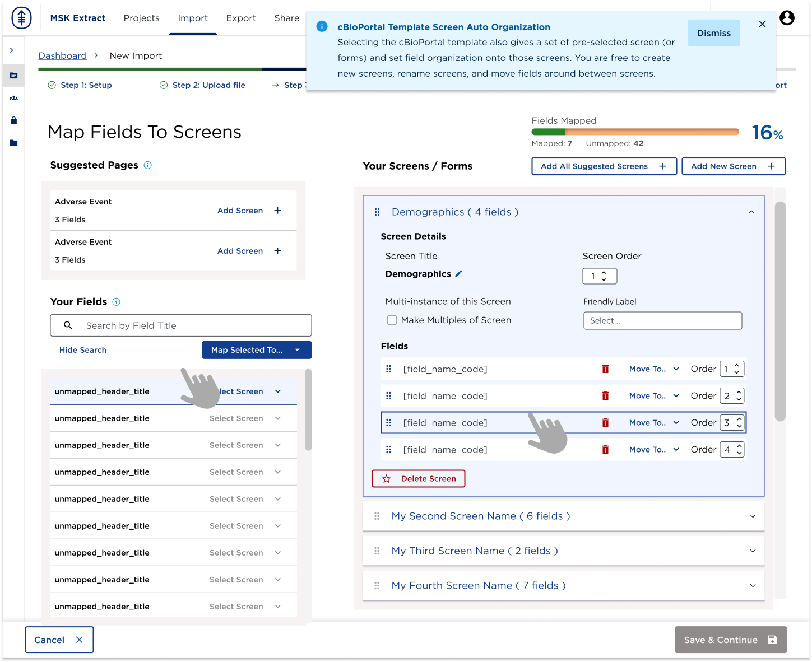Click the info icon next to Your Fields
The image size is (812, 662).
click(116, 302)
